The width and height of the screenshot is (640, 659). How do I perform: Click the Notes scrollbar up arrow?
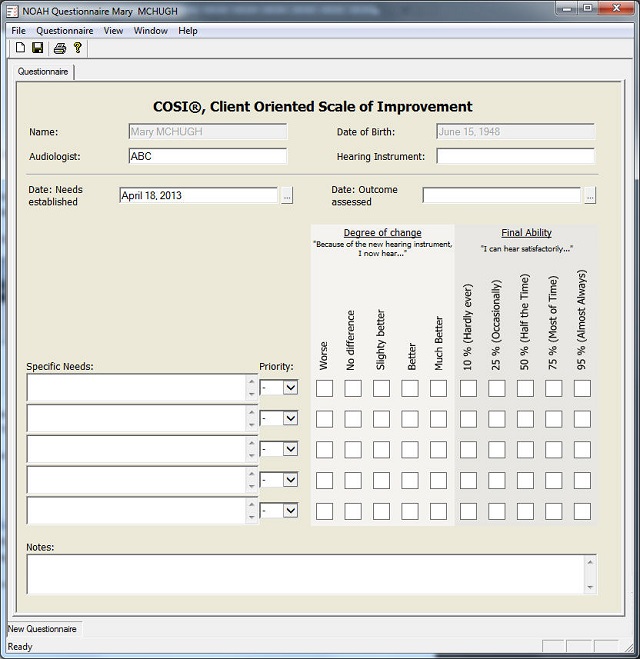tap(590, 562)
